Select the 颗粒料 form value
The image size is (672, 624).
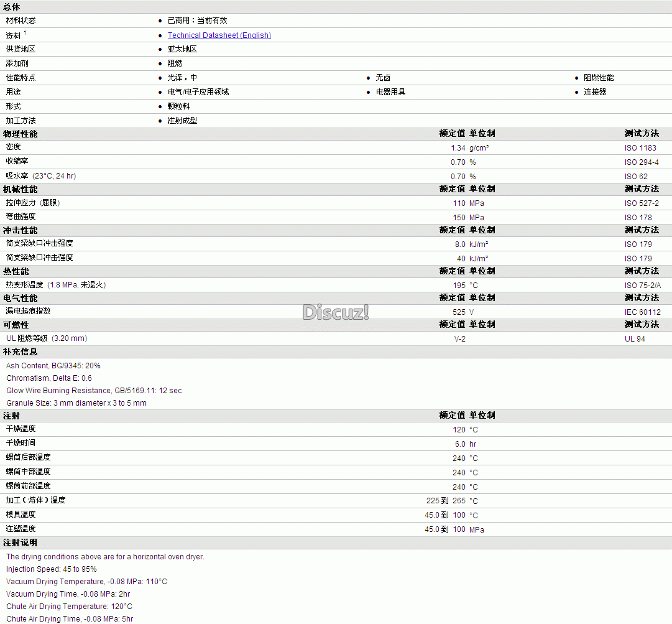tap(178, 106)
